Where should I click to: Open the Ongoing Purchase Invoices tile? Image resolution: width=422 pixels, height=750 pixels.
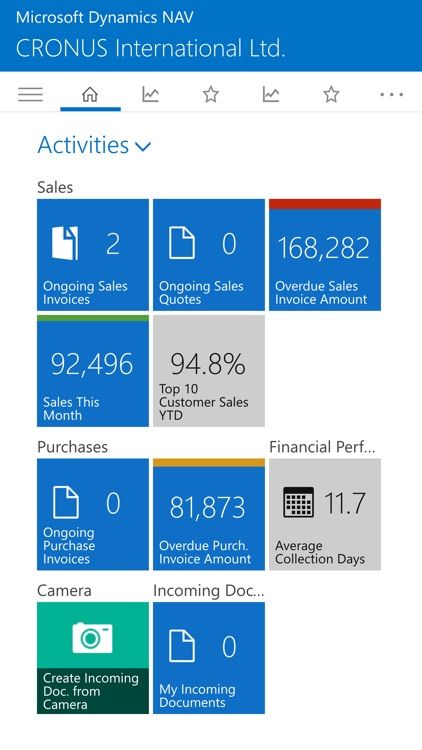pyautogui.click(x=93, y=514)
